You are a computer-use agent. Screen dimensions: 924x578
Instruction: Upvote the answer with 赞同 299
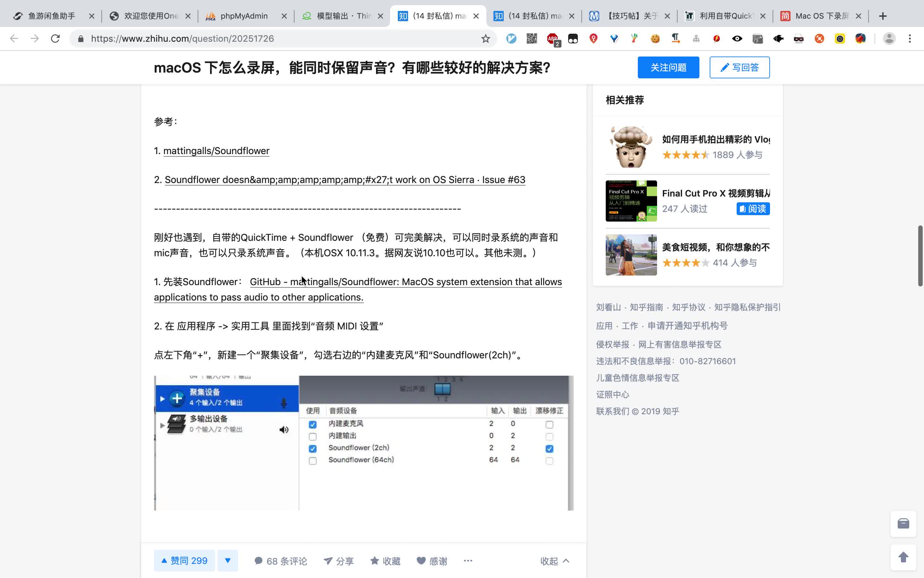[184, 560]
